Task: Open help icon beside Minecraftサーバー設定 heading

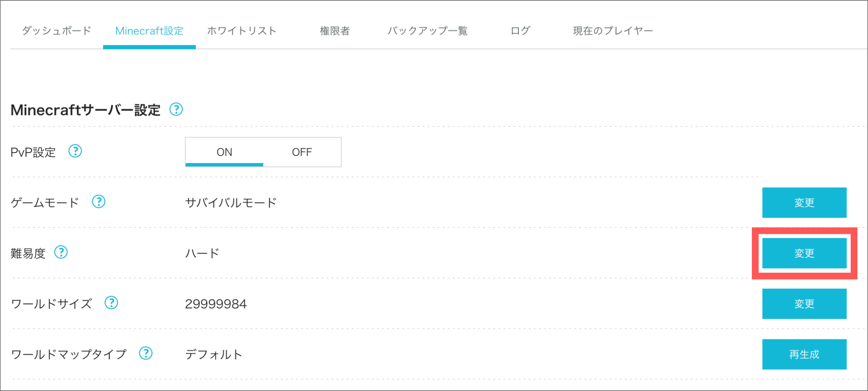Action: tap(176, 109)
